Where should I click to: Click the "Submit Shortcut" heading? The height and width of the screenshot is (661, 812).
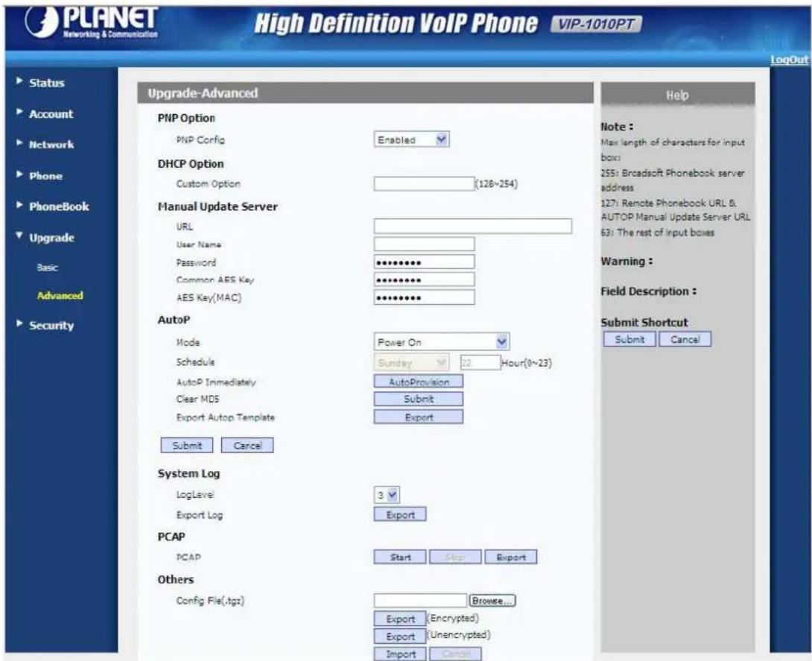pyautogui.click(x=644, y=322)
